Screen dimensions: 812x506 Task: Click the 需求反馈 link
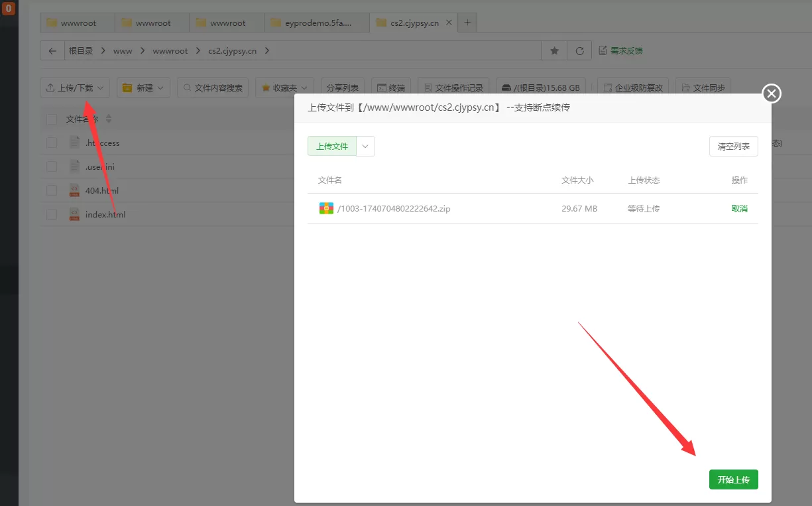point(620,51)
